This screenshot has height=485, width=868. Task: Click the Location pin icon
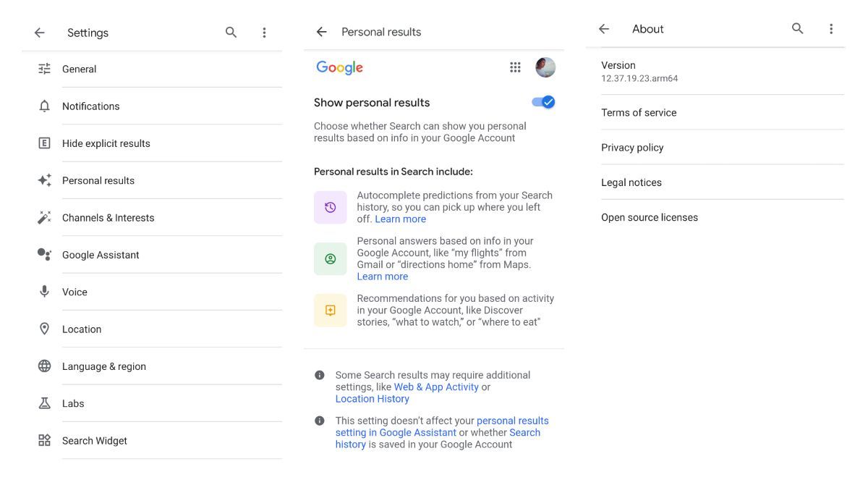pos(43,329)
